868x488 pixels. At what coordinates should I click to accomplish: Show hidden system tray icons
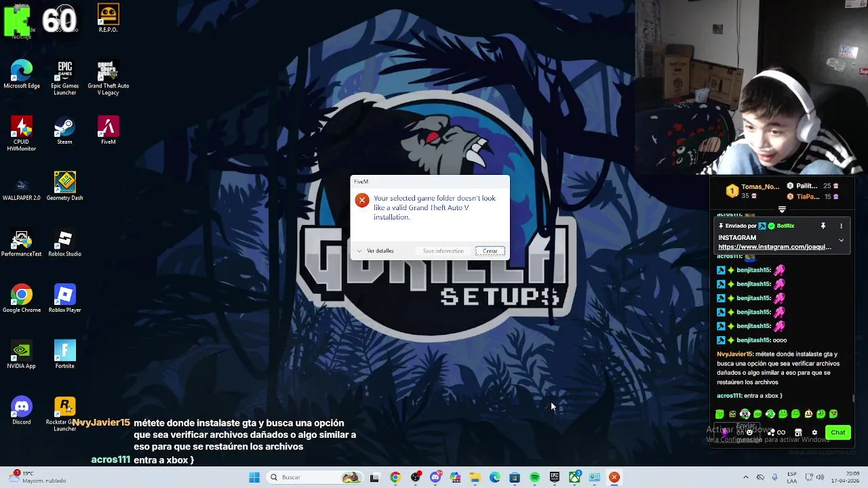[746, 477]
